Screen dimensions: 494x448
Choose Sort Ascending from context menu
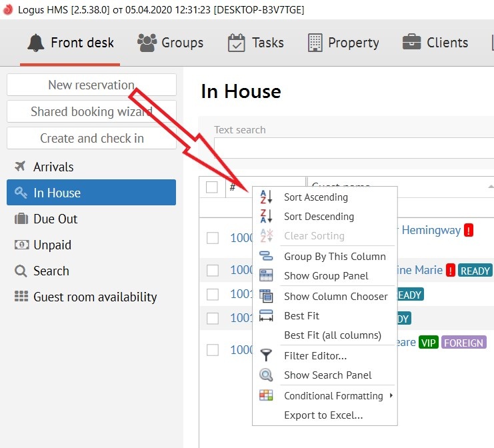pos(325,197)
